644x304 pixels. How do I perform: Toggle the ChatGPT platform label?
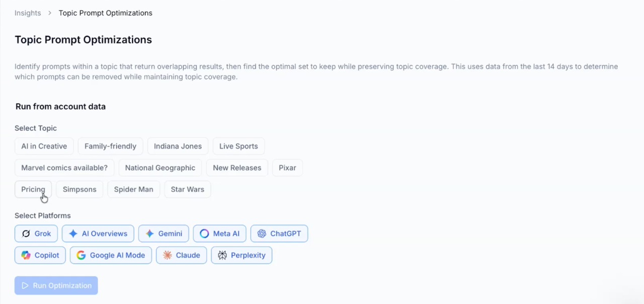pyautogui.click(x=286, y=234)
